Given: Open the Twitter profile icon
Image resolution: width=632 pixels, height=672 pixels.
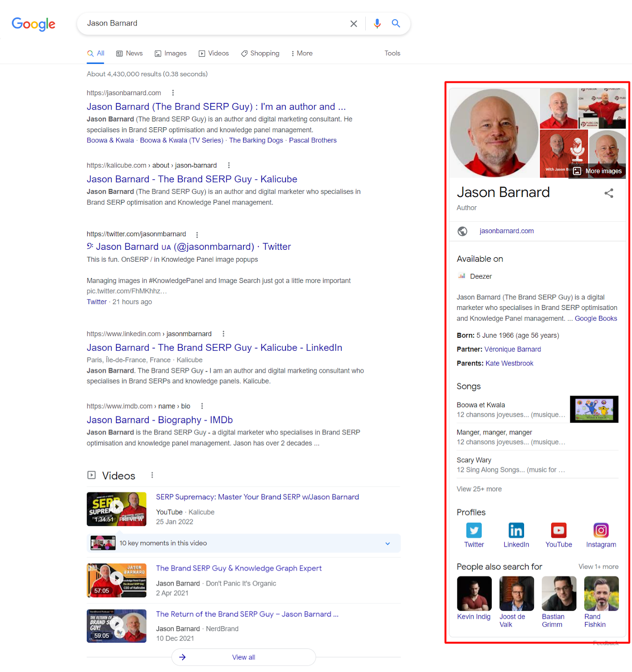Looking at the screenshot, I should pos(474,530).
